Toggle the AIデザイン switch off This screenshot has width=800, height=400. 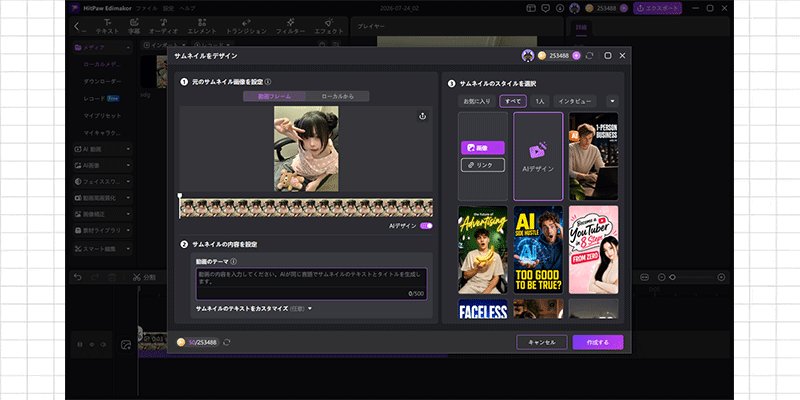426,226
